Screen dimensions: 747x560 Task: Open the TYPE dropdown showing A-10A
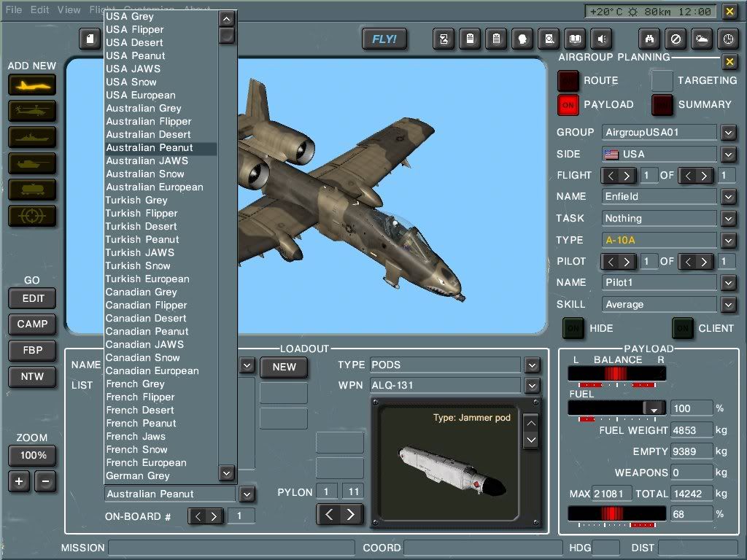(728, 240)
